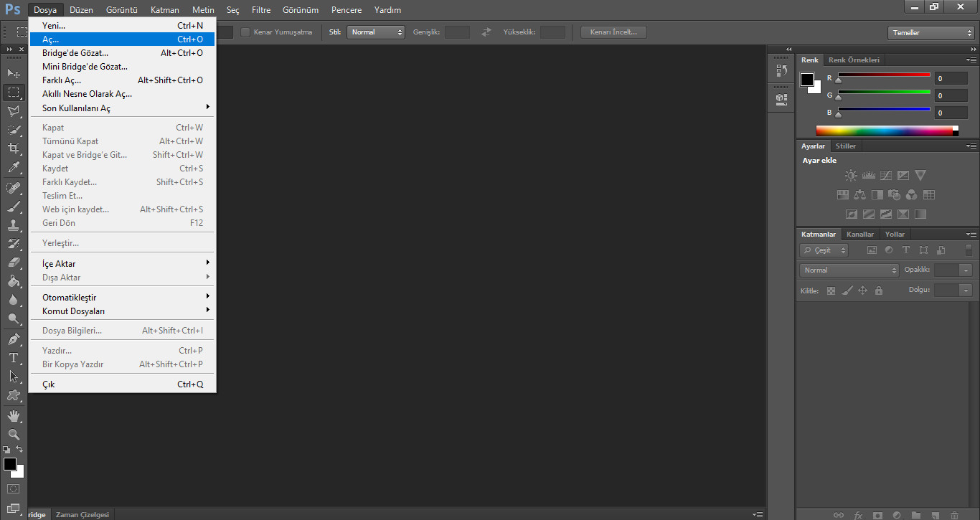The width and height of the screenshot is (980, 520).
Task: Select the Healing Brush tool
Action: pyautogui.click(x=14, y=188)
